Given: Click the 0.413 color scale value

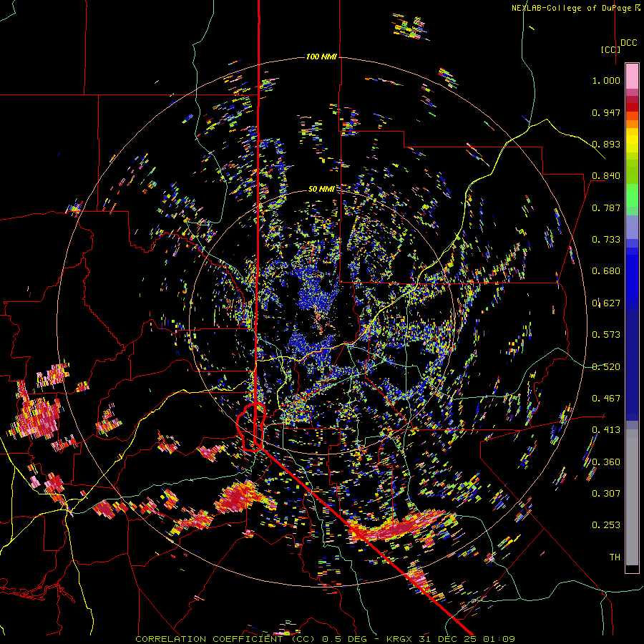Looking at the screenshot, I should pyautogui.click(x=606, y=430).
